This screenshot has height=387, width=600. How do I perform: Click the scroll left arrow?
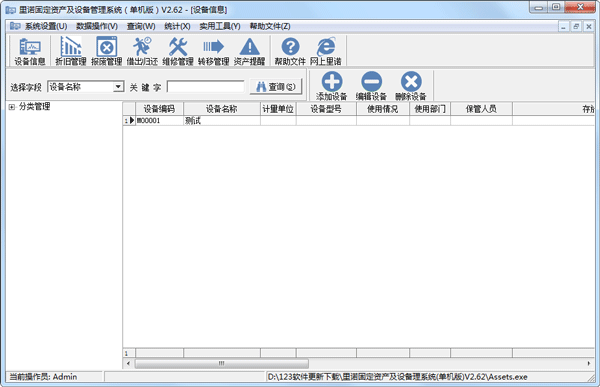pos(128,363)
